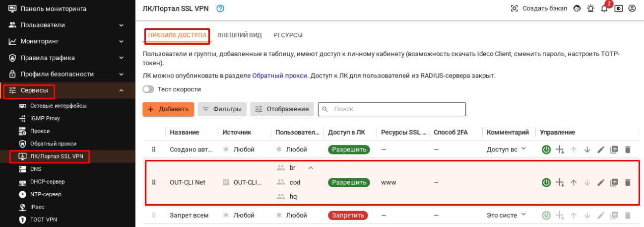Collapse the user group list for OUT-CLI Net
This screenshot has width=644, height=227.
click(311, 168)
